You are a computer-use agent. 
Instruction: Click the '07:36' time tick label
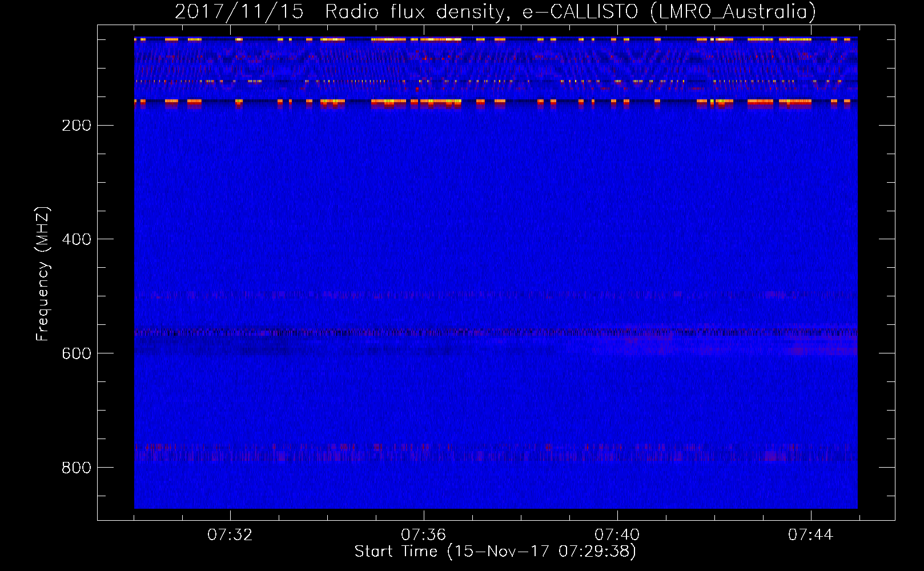click(423, 535)
